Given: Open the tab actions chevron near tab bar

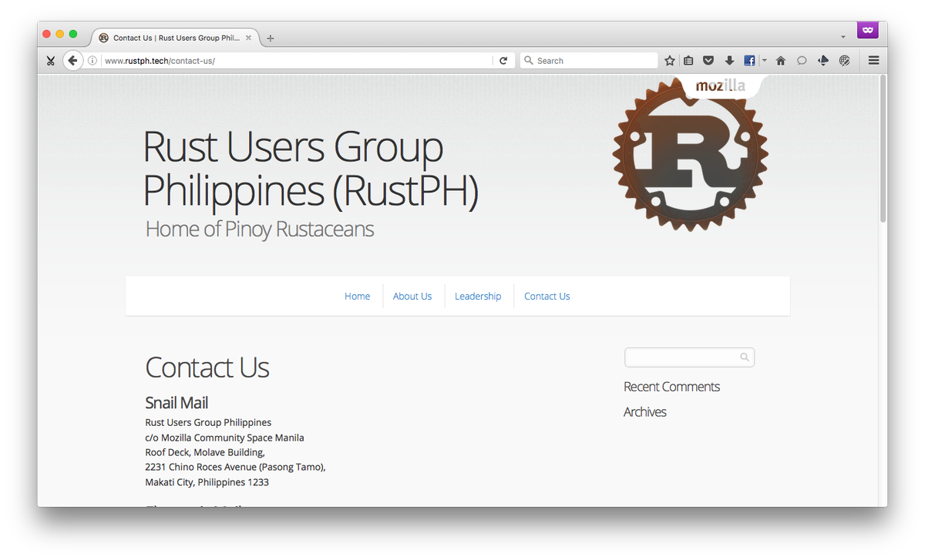Looking at the screenshot, I should click(x=843, y=35).
